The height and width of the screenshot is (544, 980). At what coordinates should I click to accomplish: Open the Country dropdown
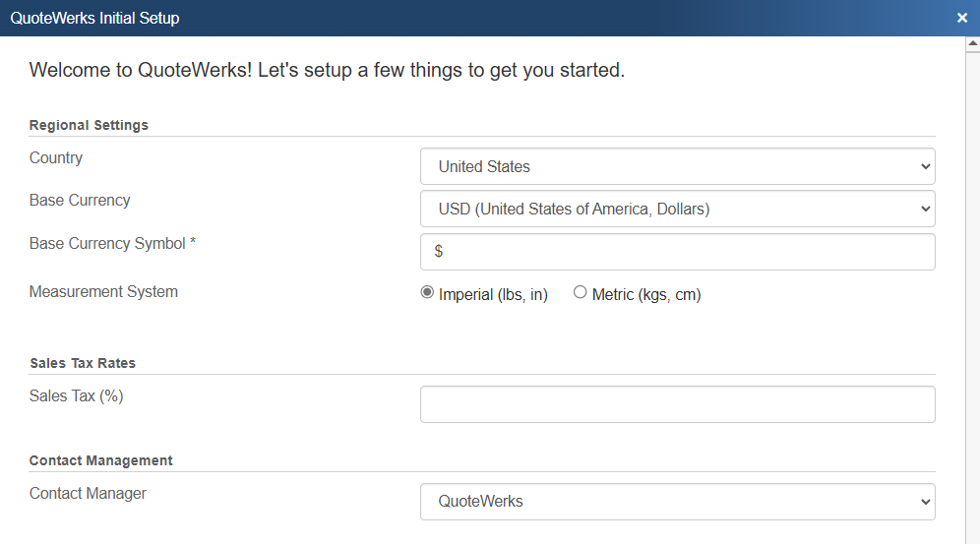[x=677, y=166]
